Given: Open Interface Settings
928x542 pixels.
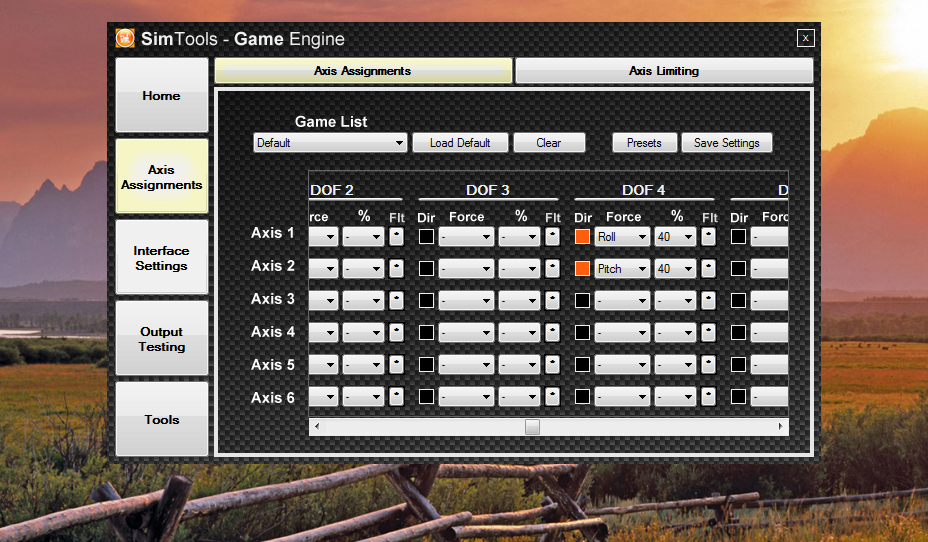Looking at the screenshot, I should click(162, 258).
